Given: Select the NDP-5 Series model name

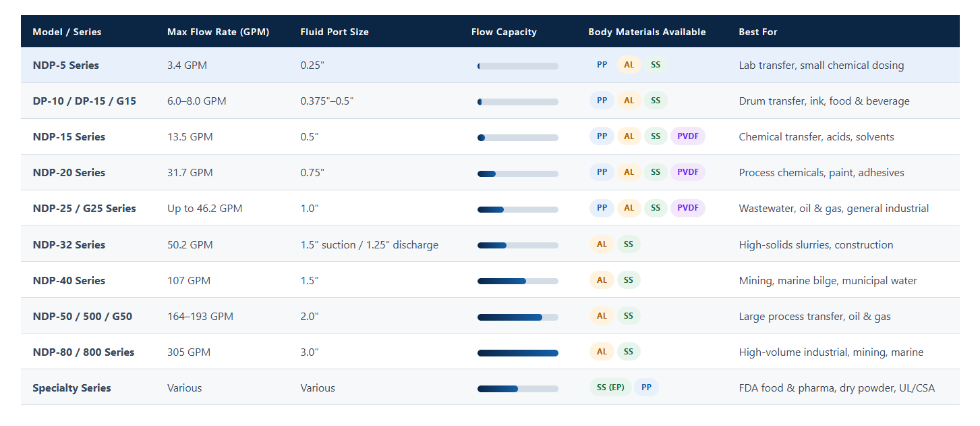Looking at the screenshot, I should tap(65, 65).
